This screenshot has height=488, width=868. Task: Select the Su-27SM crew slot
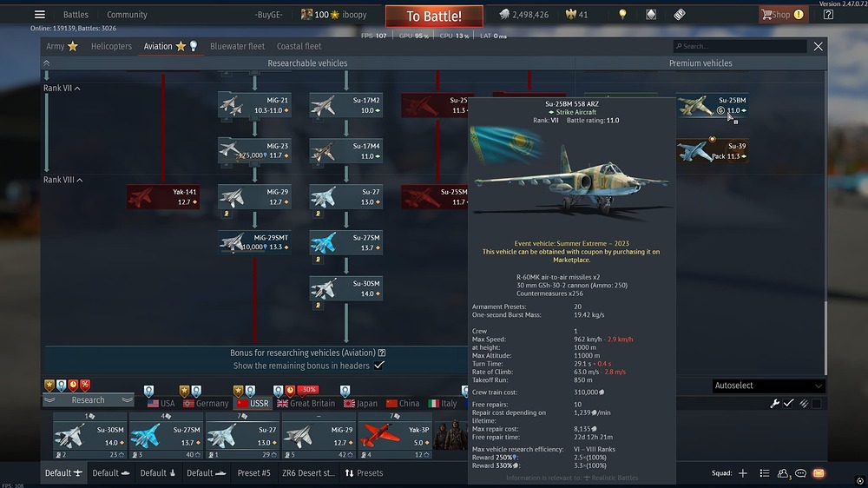point(166,435)
